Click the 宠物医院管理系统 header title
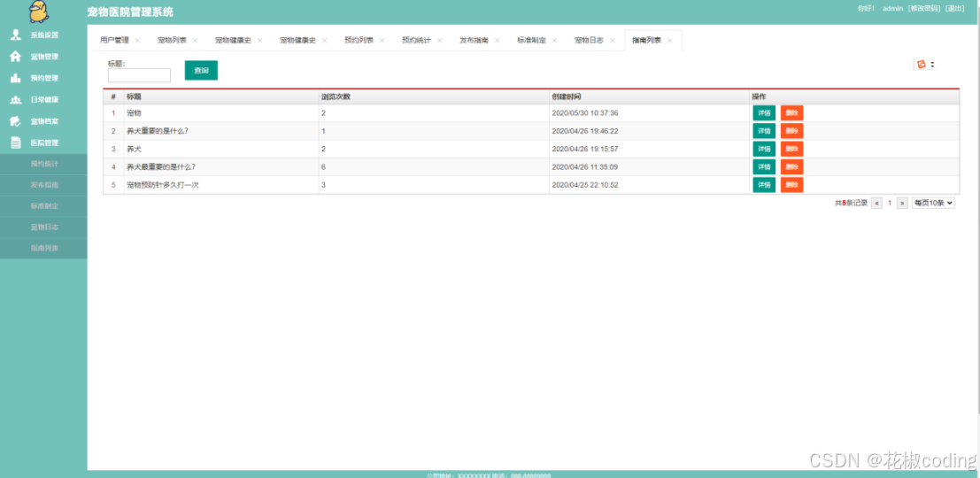This screenshot has width=980, height=478. coord(131,12)
